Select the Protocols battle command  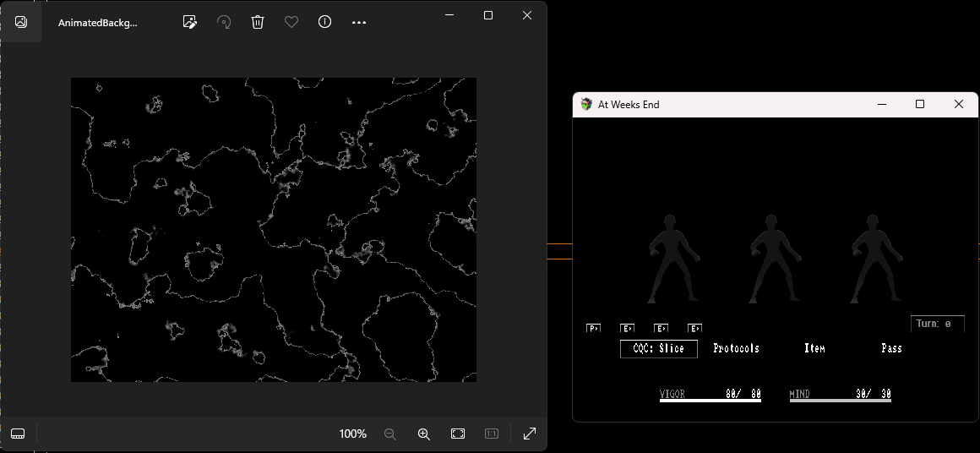pyautogui.click(x=736, y=349)
